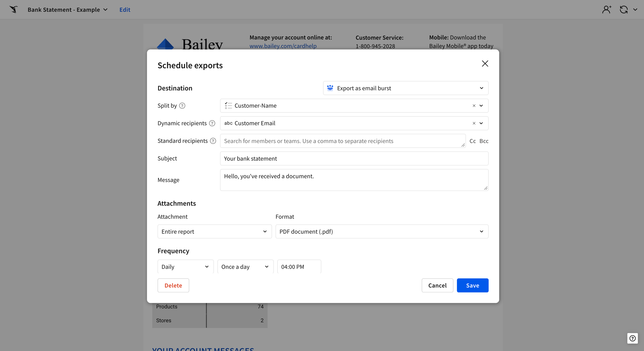
Task: Clear the Customer Email recipient selection
Action: pyautogui.click(x=474, y=123)
